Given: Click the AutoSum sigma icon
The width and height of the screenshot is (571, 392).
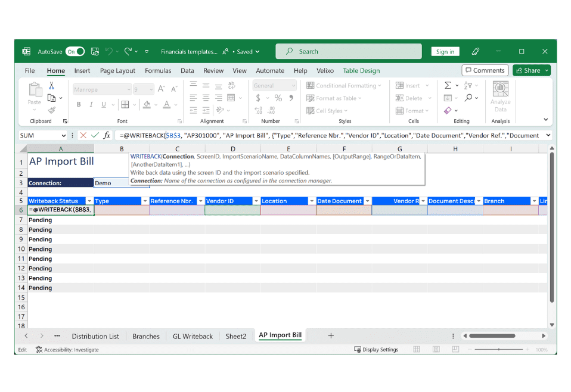Looking at the screenshot, I should coord(448,86).
